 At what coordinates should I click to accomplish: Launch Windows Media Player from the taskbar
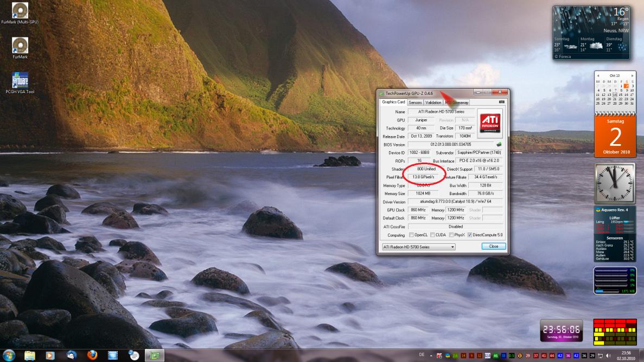point(50,355)
